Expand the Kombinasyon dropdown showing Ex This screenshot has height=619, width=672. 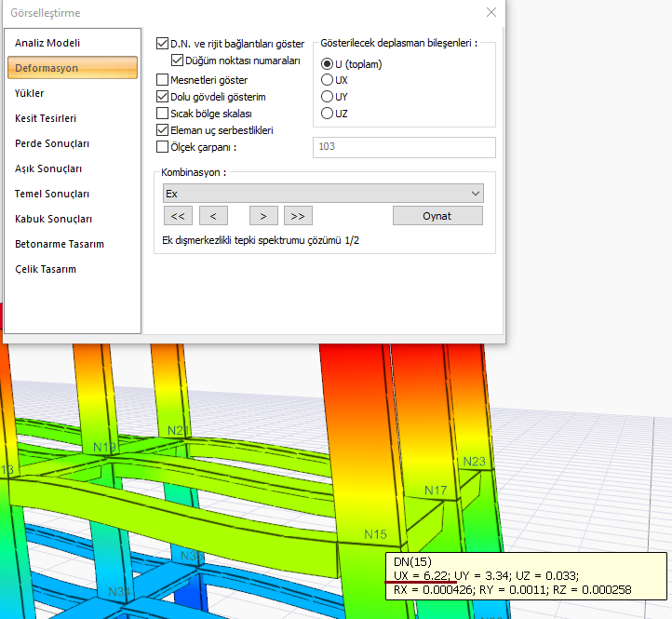322,194
